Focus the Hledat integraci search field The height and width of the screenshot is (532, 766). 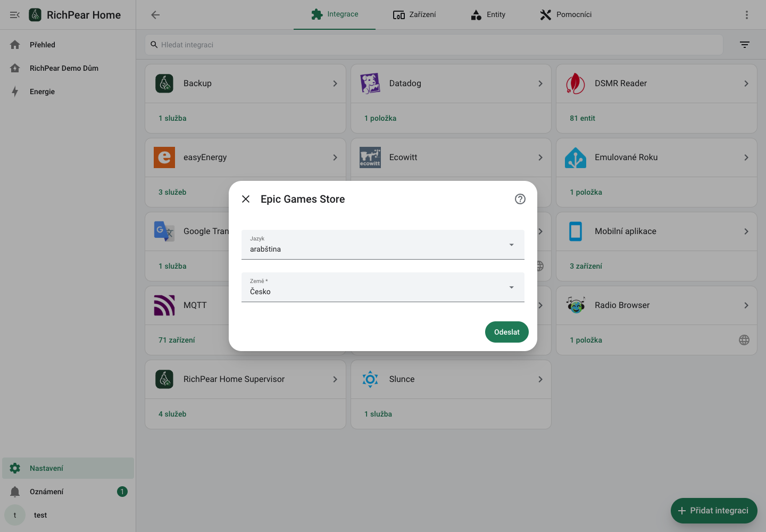click(x=434, y=45)
